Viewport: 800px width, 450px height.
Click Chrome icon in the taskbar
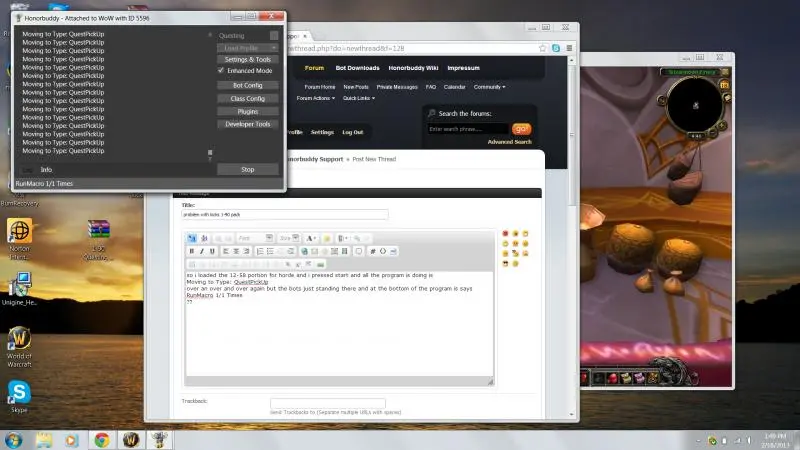pos(101,439)
